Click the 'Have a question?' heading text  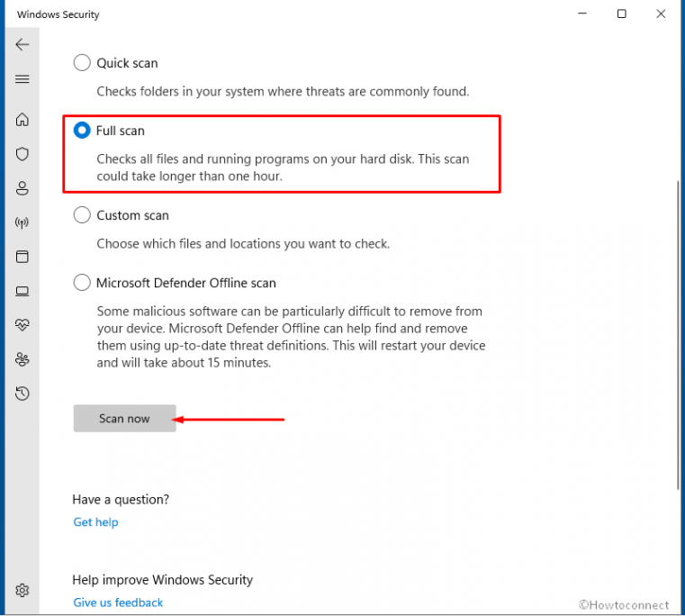tap(121, 499)
